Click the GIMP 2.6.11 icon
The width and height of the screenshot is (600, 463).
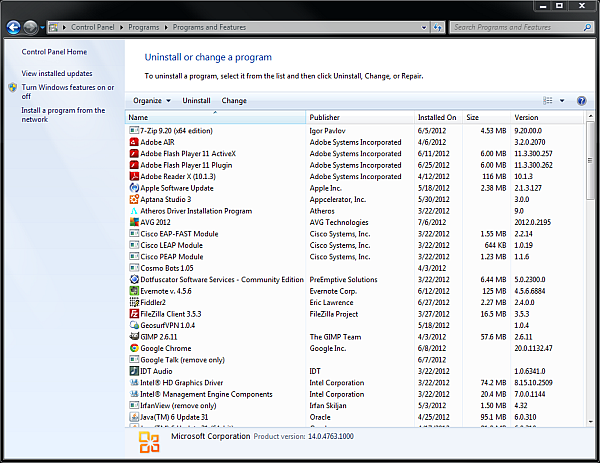click(x=134, y=337)
